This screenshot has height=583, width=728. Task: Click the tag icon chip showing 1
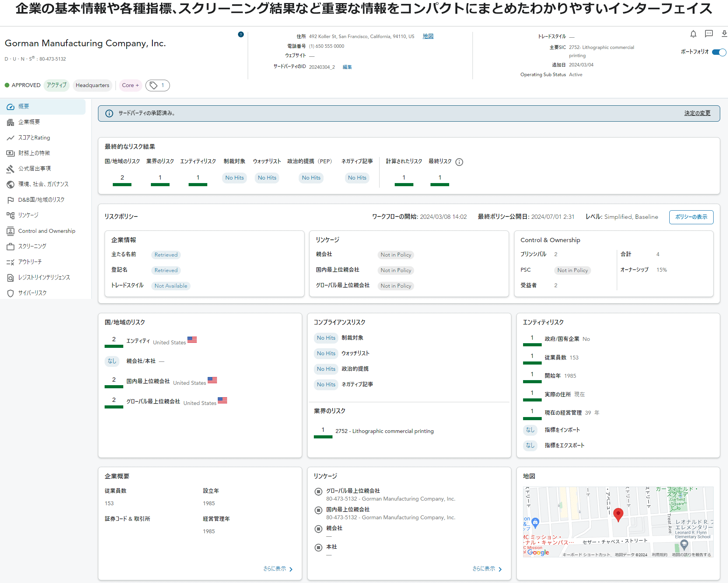157,86
